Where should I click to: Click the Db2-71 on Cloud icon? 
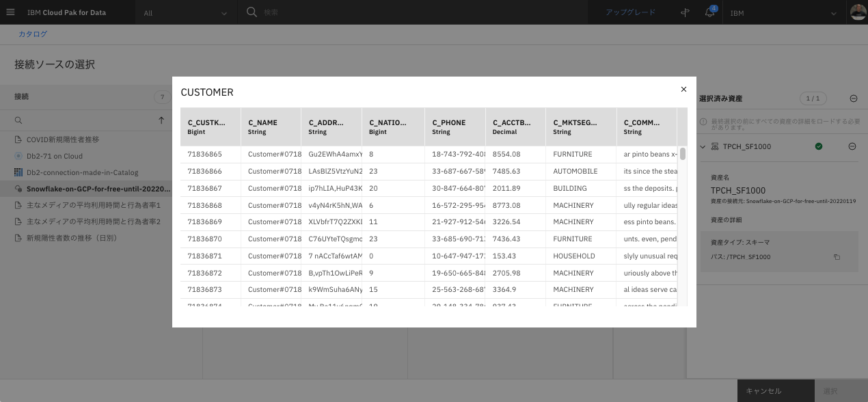tap(19, 156)
